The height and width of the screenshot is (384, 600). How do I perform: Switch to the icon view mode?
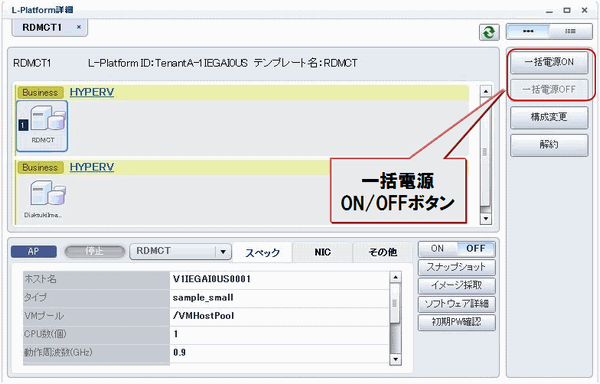tap(528, 31)
